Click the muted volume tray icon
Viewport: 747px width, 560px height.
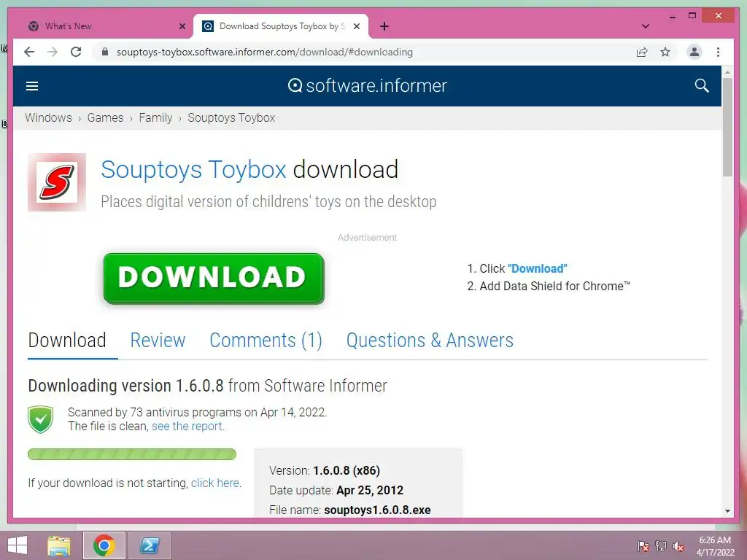tap(678, 546)
